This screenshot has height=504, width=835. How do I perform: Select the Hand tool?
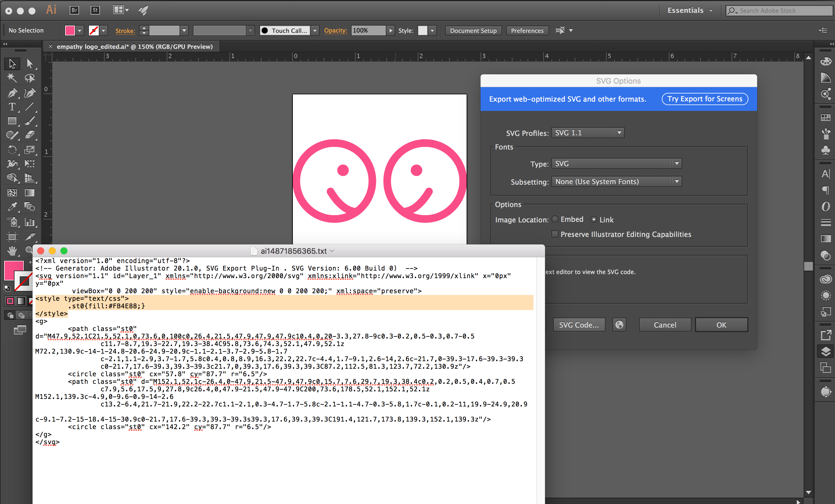click(x=12, y=251)
